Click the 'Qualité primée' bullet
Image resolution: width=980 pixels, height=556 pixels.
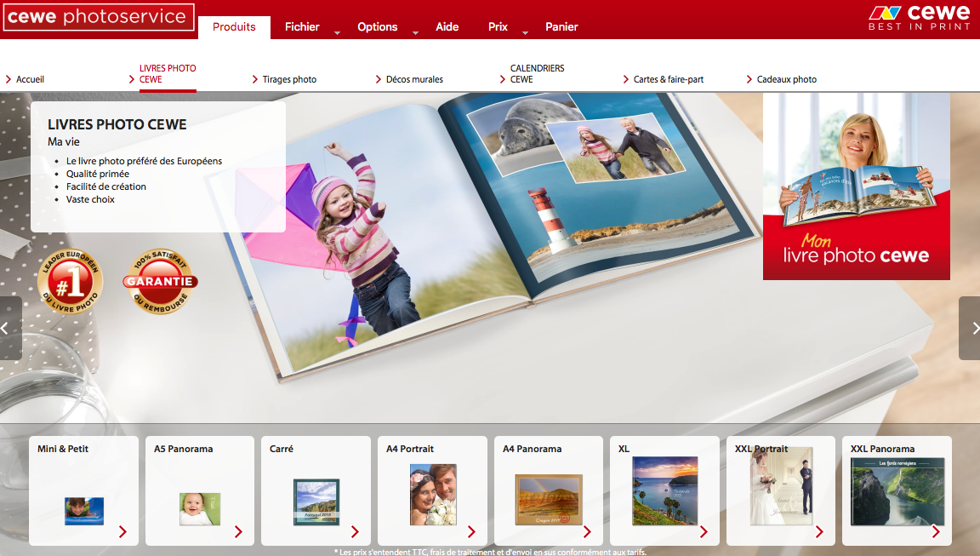coord(98,174)
